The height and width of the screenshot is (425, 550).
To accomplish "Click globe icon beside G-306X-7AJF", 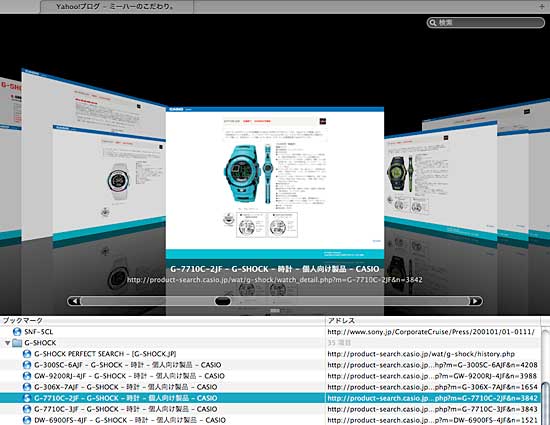I will (27, 387).
